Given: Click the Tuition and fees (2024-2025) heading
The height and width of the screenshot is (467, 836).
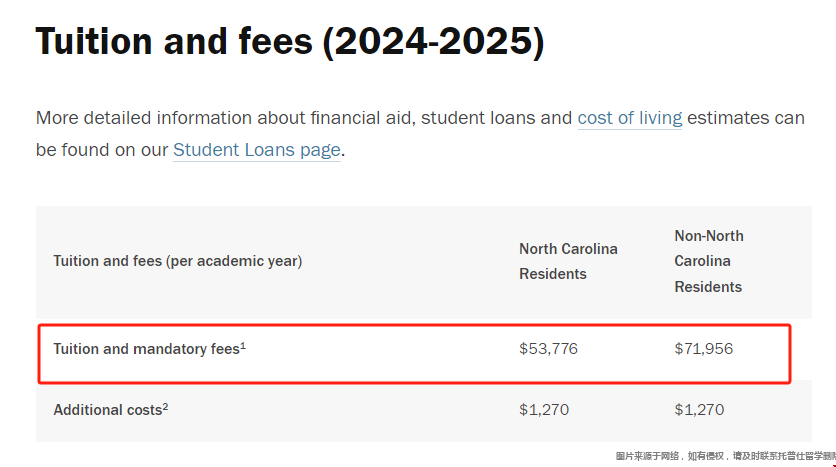Looking at the screenshot, I should [x=290, y=42].
